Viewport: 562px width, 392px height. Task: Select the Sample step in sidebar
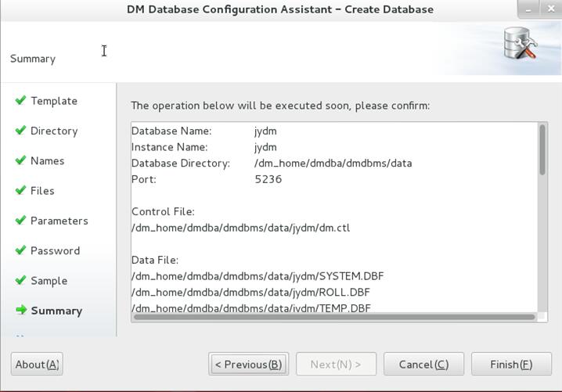(x=49, y=281)
